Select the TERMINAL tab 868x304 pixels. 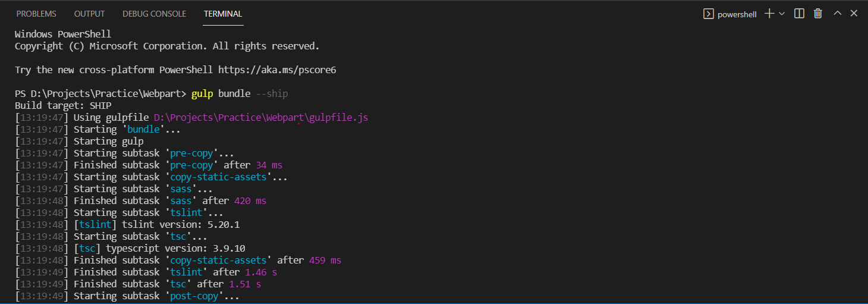tap(223, 14)
